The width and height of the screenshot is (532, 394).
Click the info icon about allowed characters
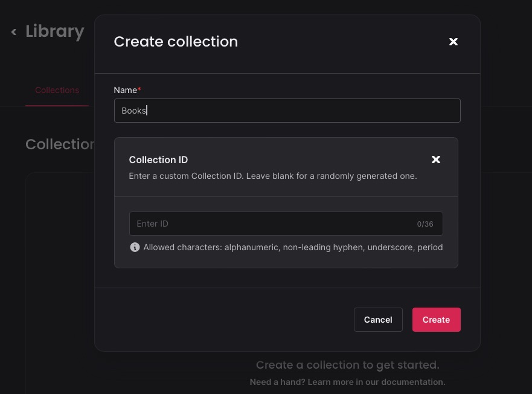(x=135, y=247)
